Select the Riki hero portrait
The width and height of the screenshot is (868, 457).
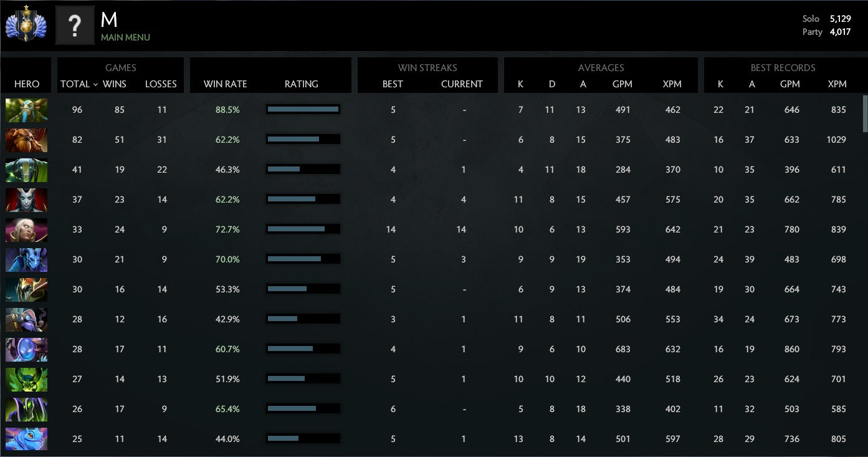[x=26, y=259]
